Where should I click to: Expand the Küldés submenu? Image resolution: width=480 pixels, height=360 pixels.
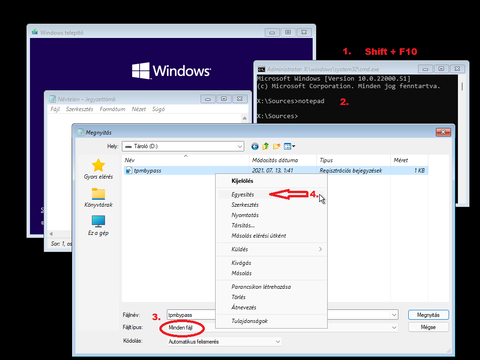coord(271,249)
